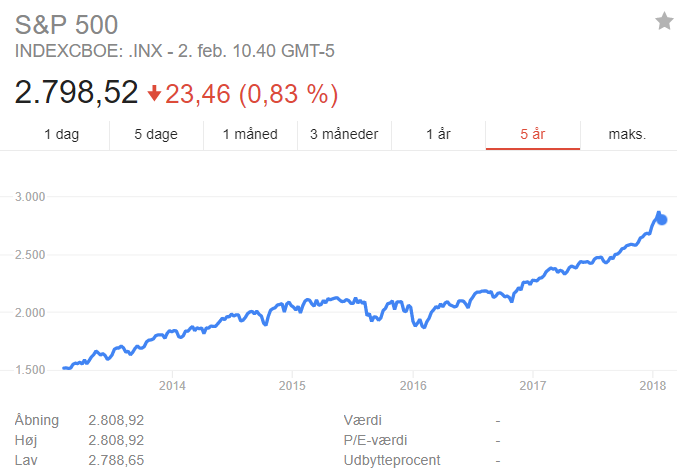The width and height of the screenshot is (677, 475).
Task: Open the 3 måneder tab
Action: tap(344, 134)
